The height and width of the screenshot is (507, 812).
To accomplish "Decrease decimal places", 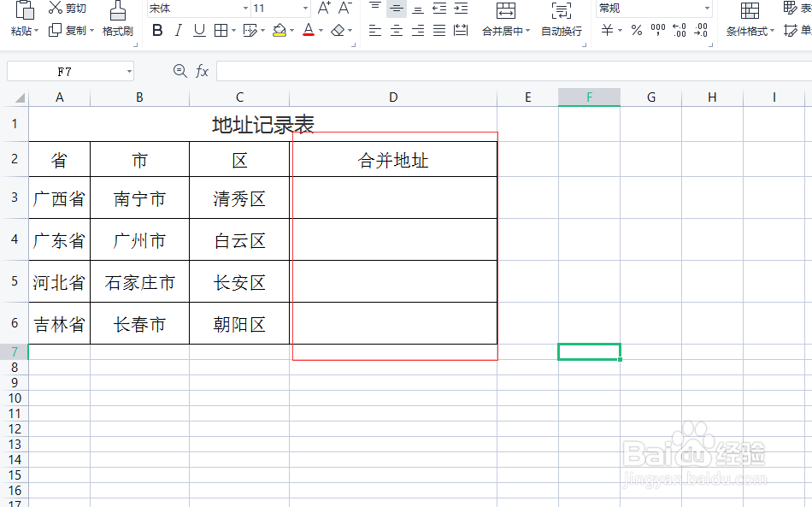I will [x=701, y=30].
